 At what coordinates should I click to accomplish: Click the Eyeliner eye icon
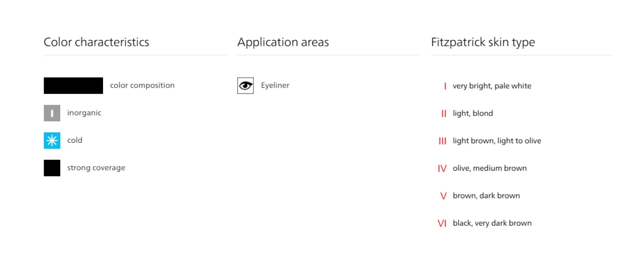coord(246,86)
